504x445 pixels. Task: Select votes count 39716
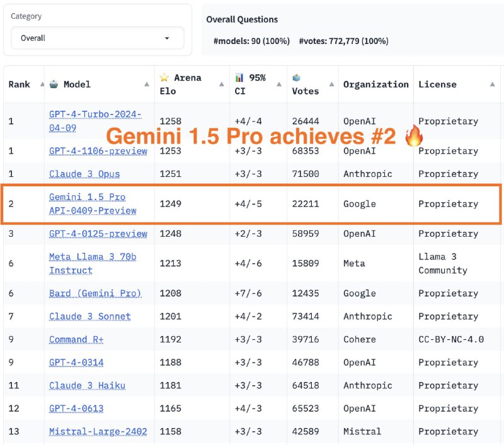(x=306, y=339)
